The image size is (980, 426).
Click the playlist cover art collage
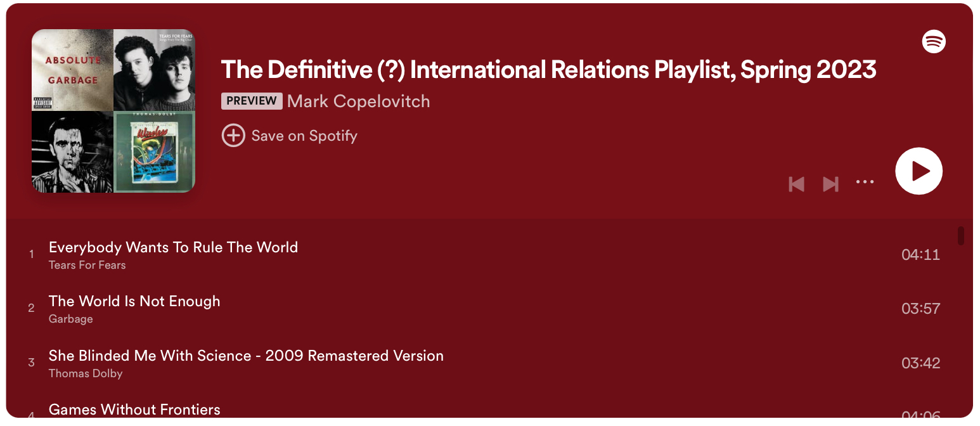[x=113, y=111]
